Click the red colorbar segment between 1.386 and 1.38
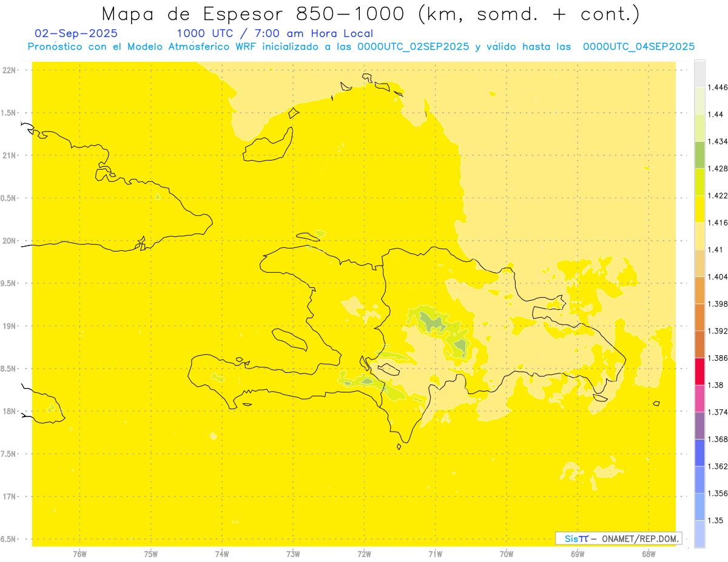This screenshot has height=562, width=728. (x=699, y=372)
